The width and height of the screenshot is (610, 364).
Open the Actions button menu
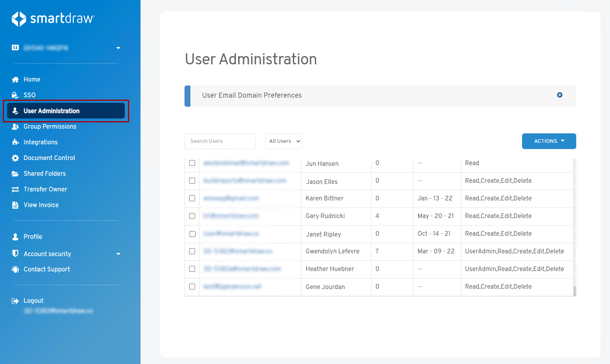[x=549, y=141]
